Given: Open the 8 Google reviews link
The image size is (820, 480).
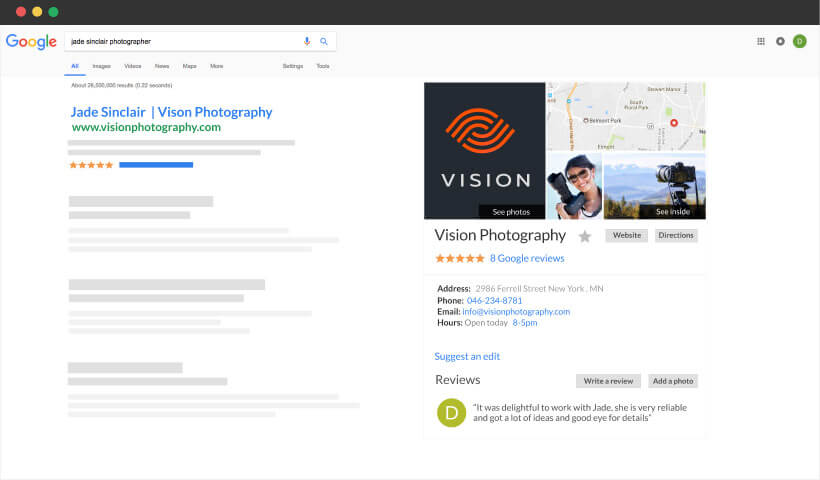Looking at the screenshot, I should coord(526,258).
